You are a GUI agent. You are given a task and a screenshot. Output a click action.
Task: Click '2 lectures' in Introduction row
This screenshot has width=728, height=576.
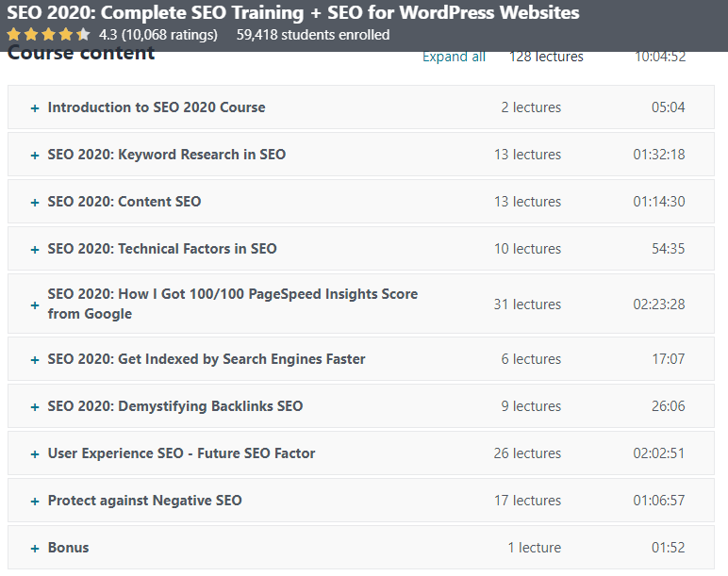[531, 107]
